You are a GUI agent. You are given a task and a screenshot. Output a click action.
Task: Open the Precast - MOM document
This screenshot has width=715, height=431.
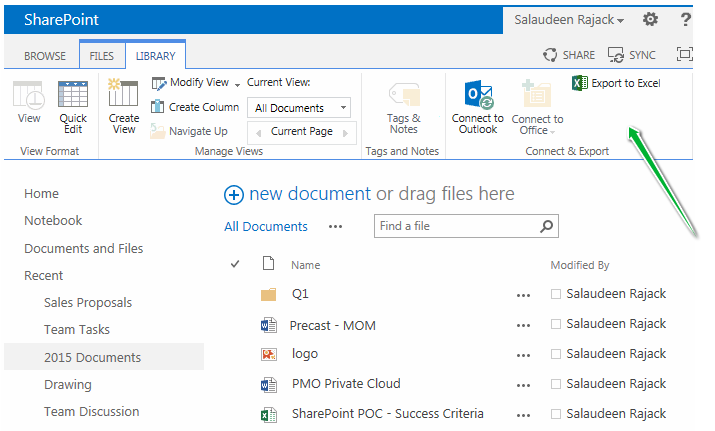tap(332, 325)
